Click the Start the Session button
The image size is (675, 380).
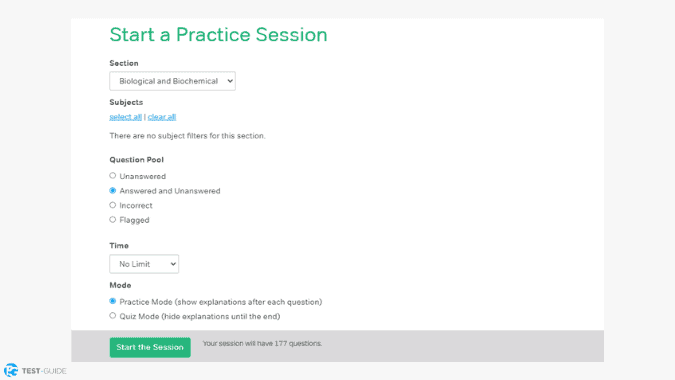[150, 347]
